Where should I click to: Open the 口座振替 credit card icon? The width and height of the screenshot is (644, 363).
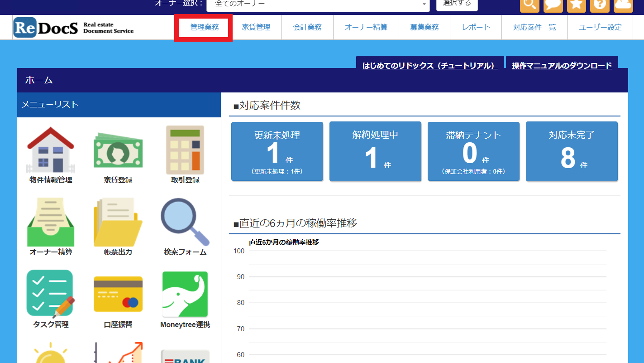[118, 294]
